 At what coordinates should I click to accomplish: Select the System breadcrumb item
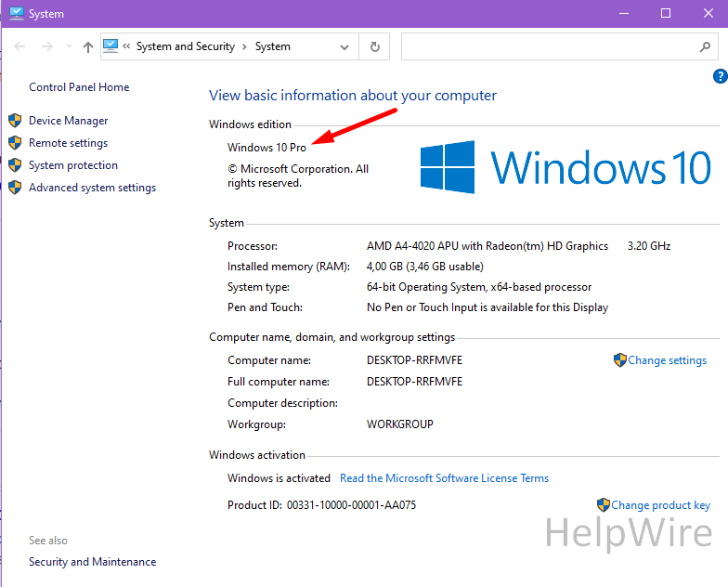pos(273,46)
